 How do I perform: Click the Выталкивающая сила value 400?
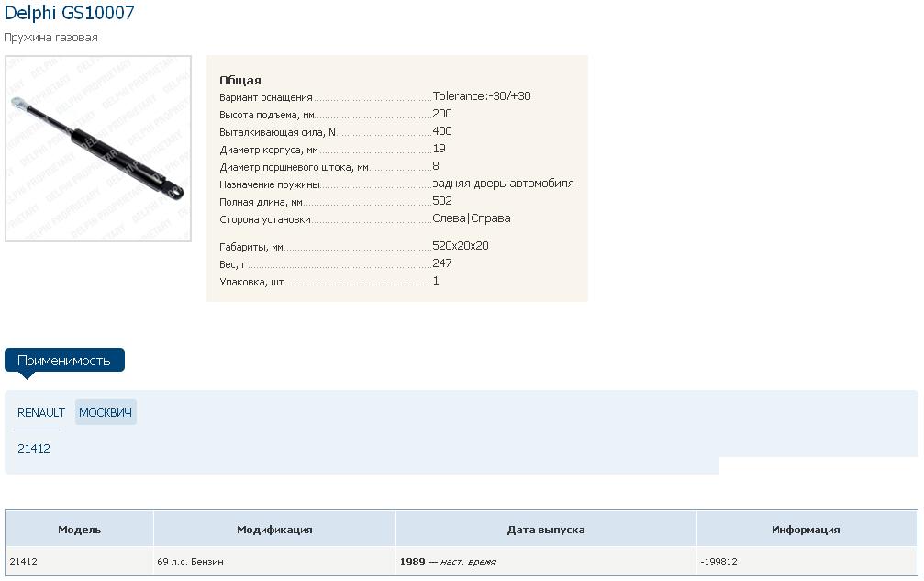pos(442,131)
